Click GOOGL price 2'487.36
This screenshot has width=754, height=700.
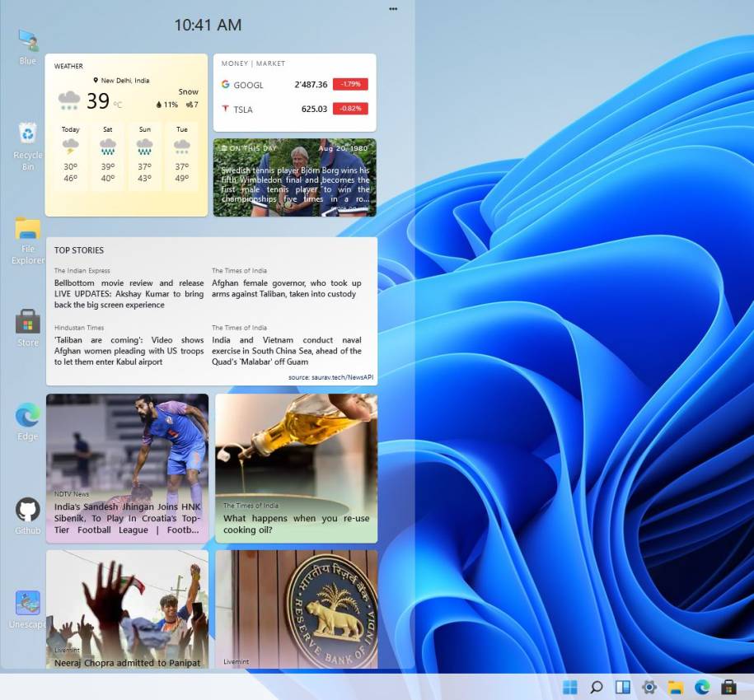pos(311,85)
